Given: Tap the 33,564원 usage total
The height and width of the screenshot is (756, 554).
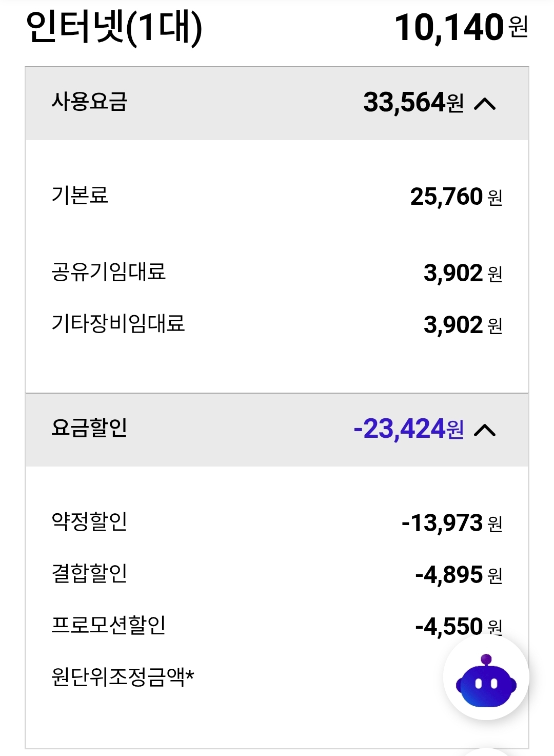Looking at the screenshot, I should [x=413, y=103].
